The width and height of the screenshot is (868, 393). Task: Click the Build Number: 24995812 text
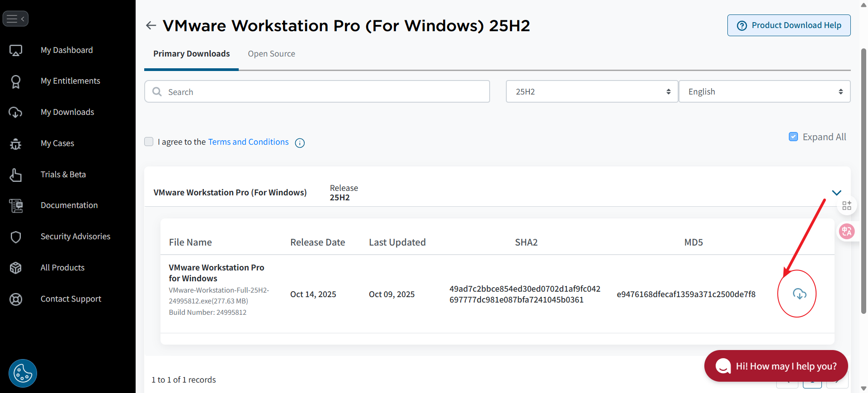[208, 313]
